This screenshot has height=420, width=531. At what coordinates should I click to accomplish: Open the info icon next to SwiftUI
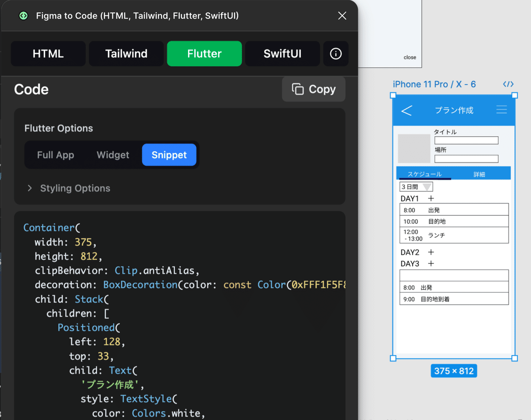coord(336,53)
